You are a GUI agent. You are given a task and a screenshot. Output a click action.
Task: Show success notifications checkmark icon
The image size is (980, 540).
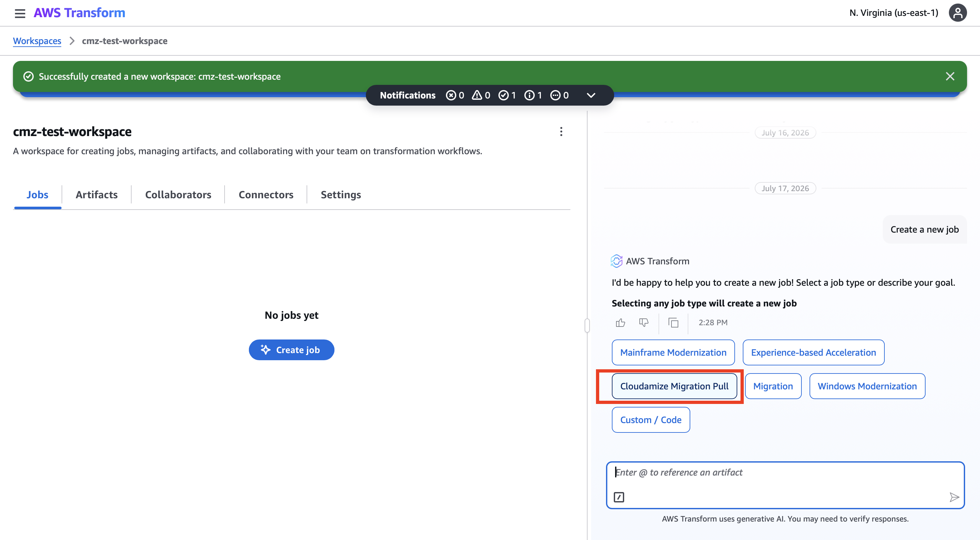(x=503, y=96)
